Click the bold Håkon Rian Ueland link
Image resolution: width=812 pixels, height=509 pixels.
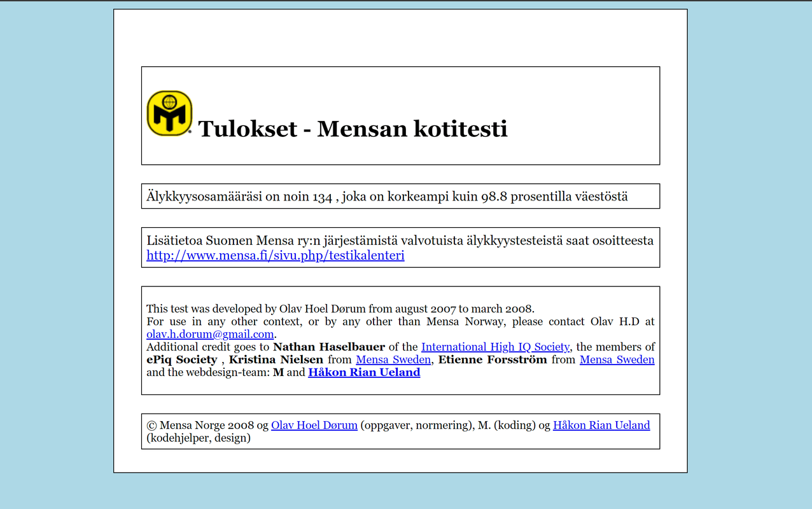(x=364, y=372)
